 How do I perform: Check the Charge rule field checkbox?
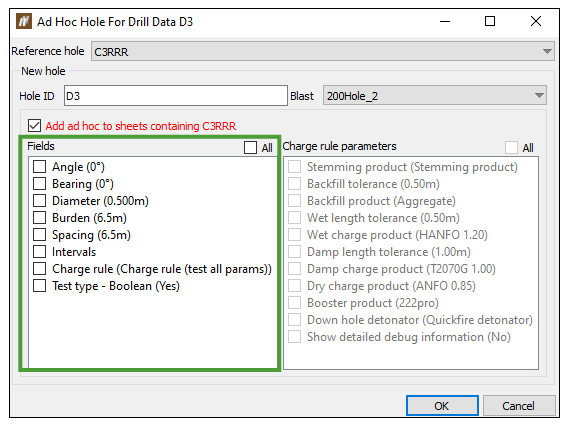[x=39, y=269]
